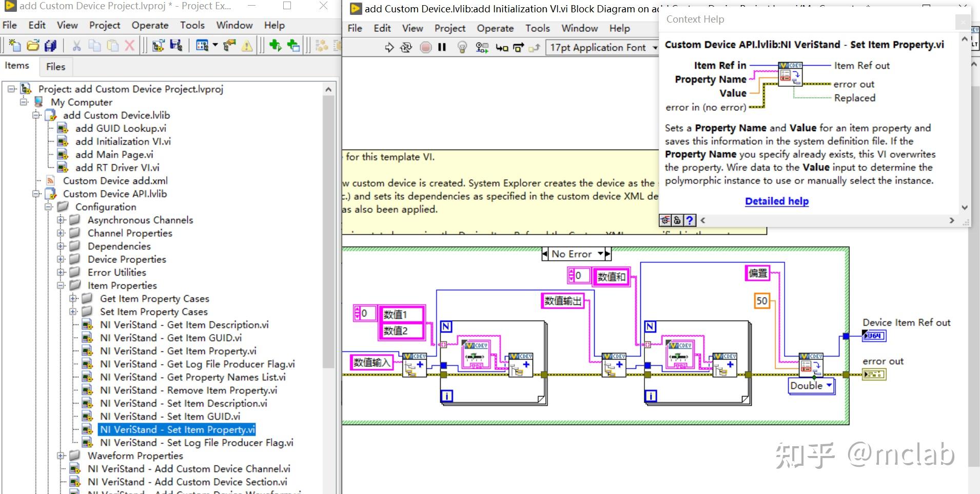
Task: Click the blue question mark help icon
Action: (690, 220)
